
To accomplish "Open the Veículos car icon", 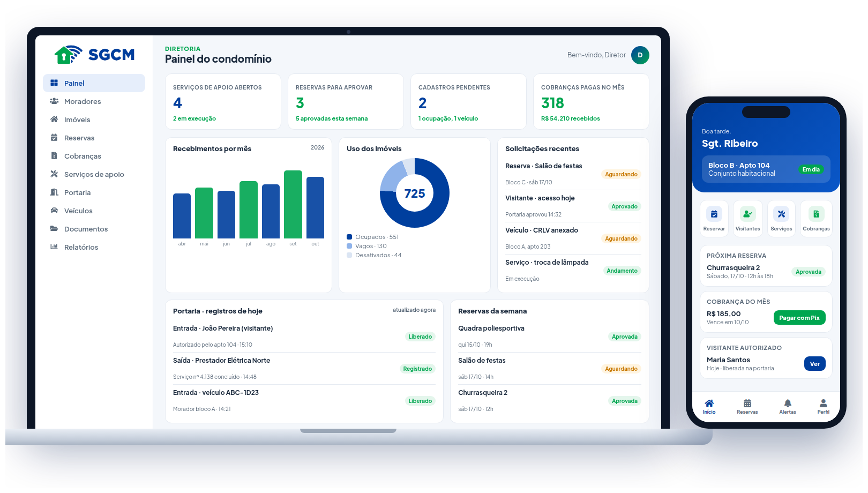I will tap(54, 211).
